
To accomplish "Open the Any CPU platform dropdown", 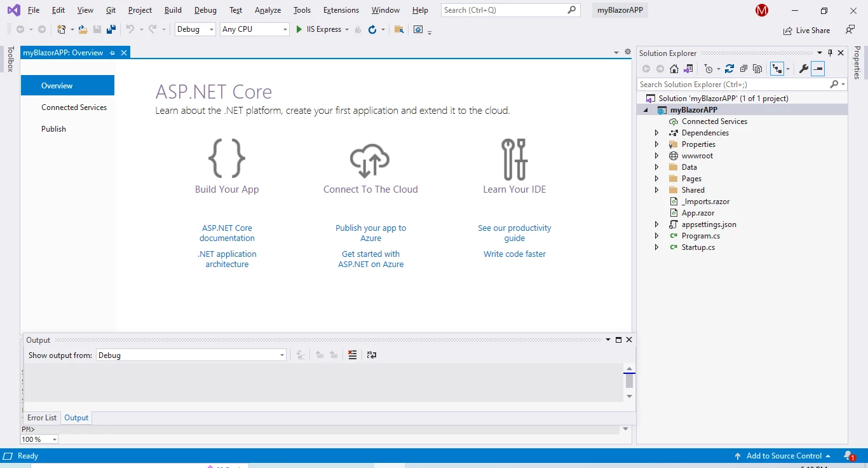I will point(284,29).
